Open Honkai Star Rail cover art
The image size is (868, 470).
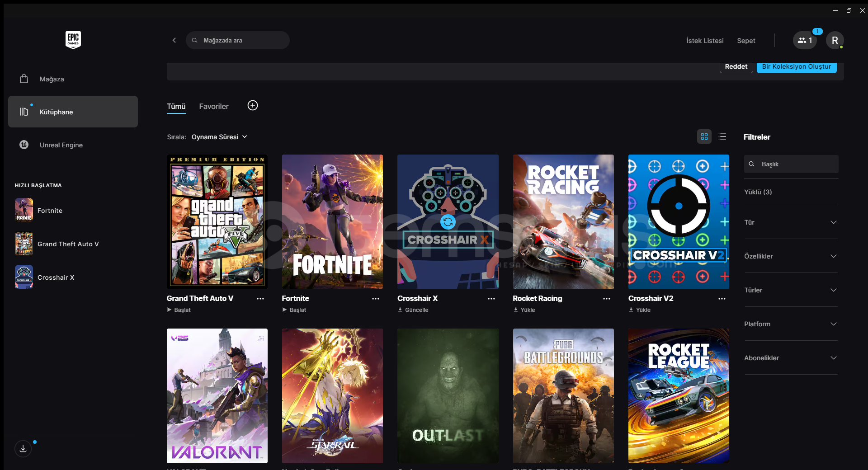click(332, 396)
